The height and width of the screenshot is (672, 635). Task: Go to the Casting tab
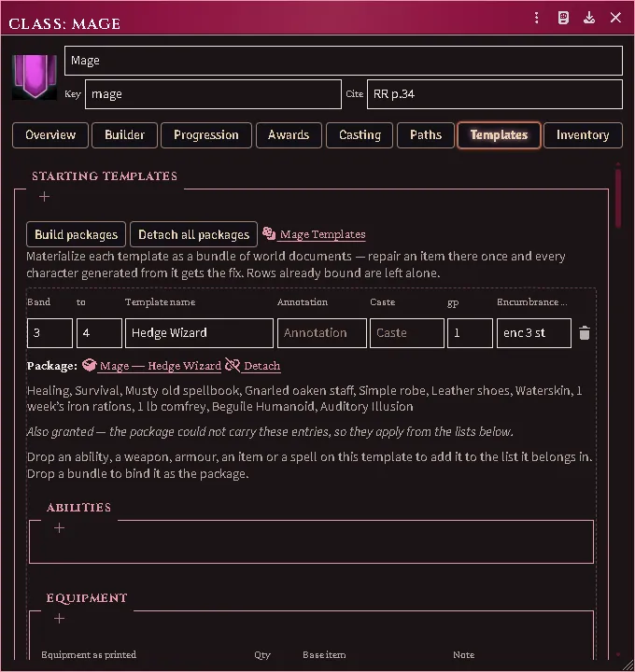tap(360, 135)
